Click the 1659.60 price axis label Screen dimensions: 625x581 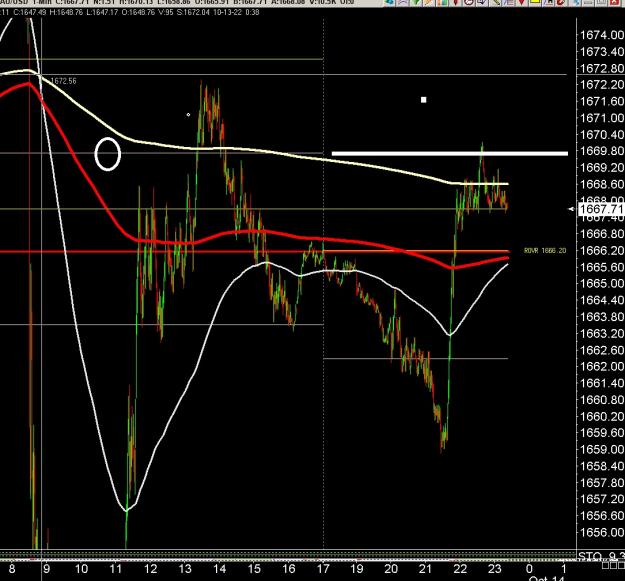[x=601, y=433]
